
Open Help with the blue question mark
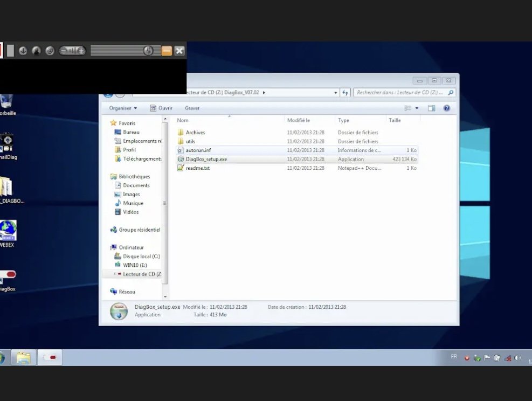(x=447, y=108)
